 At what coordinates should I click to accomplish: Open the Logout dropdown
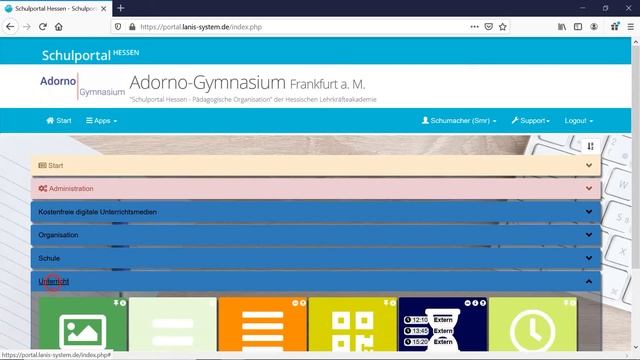coord(579,120)
